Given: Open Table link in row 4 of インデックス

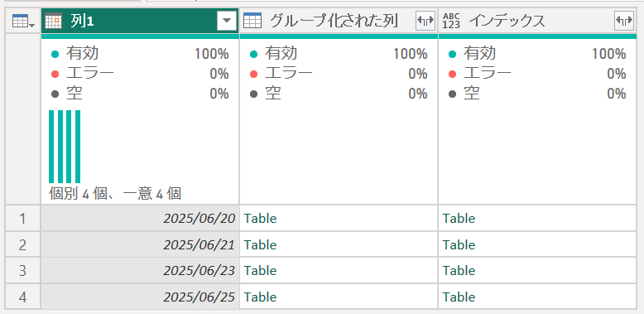Looking at the screenshot, I should [459, 297].
